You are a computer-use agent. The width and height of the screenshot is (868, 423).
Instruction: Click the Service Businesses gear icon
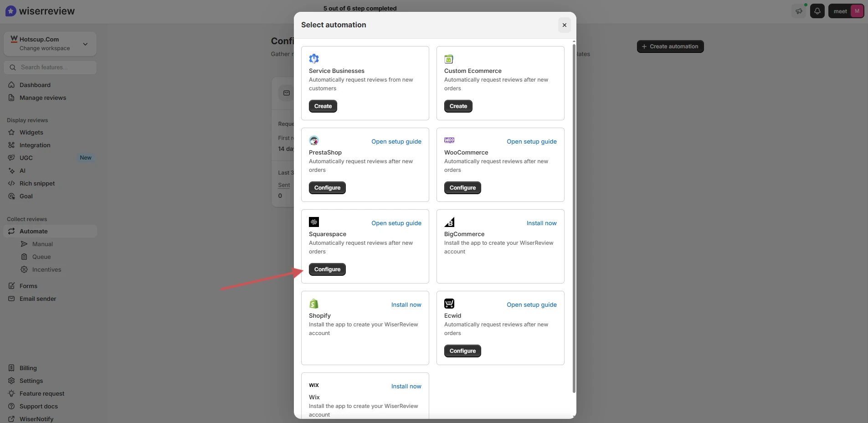[314, 59]
